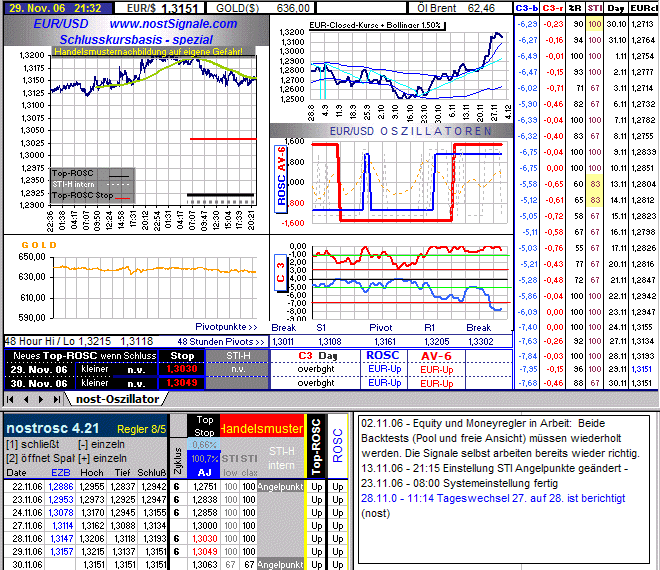Viewport: 660px width, 570px height.
Task: Click the 'Schlusskursbasis - spezial' title
Action: (136, 40)
